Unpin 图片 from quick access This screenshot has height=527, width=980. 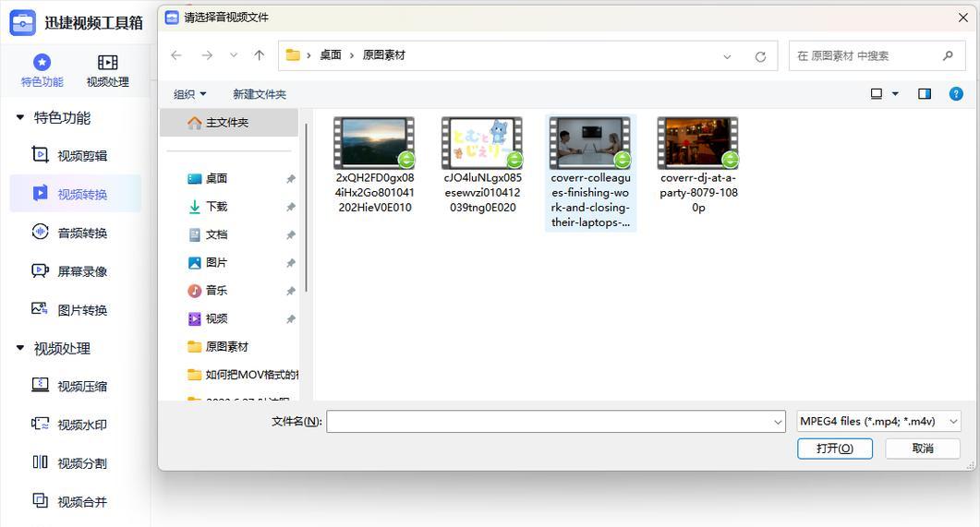click(291, 264)
